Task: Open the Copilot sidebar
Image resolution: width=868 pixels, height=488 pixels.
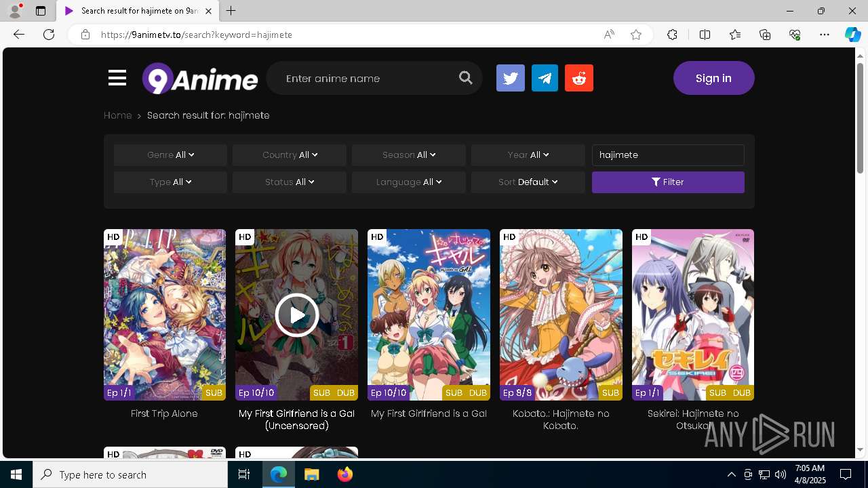Action: 852,35
